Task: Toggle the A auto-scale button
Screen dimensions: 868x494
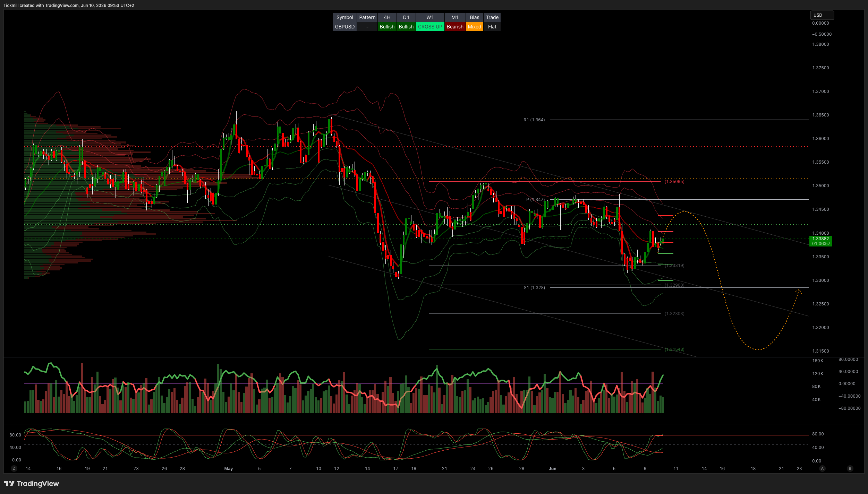Action: 822,468
